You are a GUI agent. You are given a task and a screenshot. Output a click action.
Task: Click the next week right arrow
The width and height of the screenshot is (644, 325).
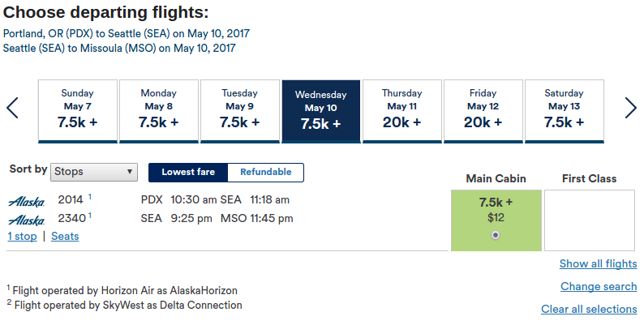pyautogui.click(x=630, y=109)
